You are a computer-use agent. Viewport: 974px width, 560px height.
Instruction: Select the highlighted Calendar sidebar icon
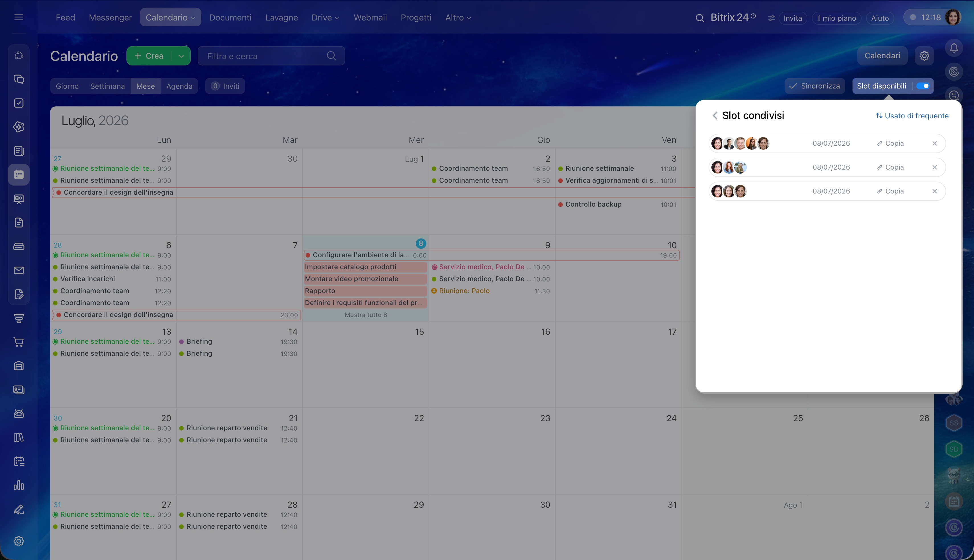[19, 175]
